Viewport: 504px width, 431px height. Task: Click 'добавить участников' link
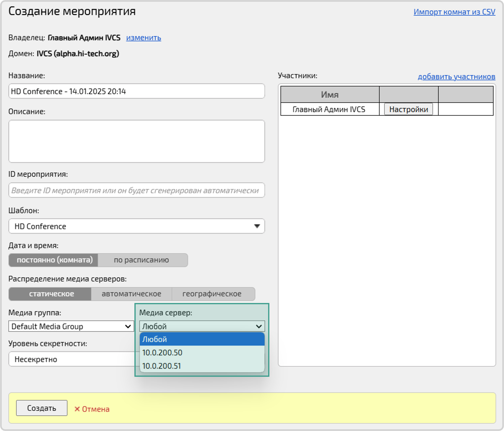coord(456,76)
